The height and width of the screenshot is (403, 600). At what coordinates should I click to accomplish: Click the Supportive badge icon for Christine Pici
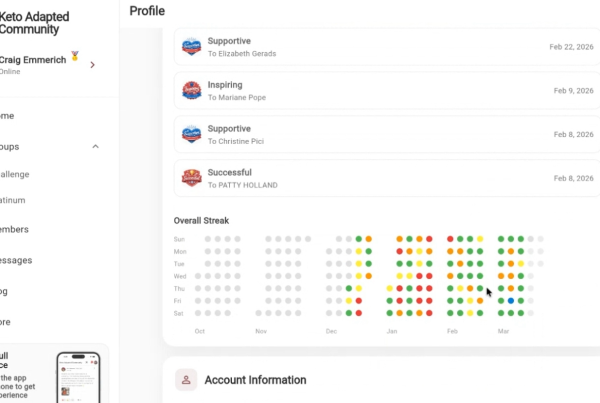[x=192, y=134]
